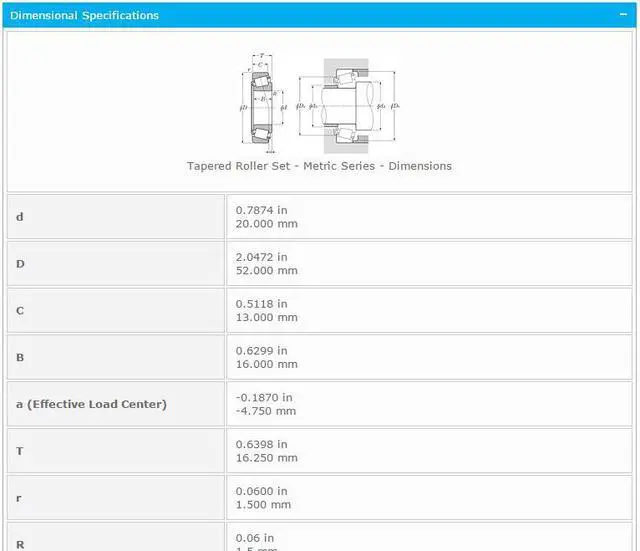Click the 52.000 mm value
Viewport: 640px width, 551px height.
(x=266, y=270)
